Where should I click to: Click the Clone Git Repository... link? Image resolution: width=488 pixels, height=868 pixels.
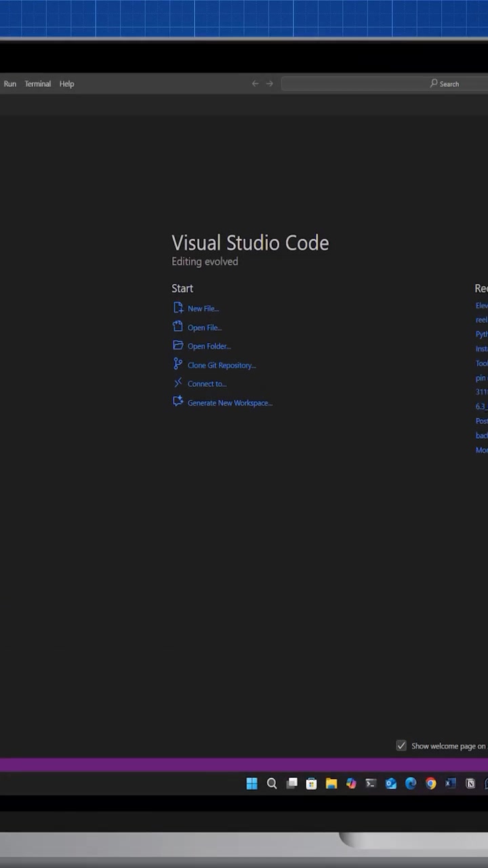coord(222,365)
